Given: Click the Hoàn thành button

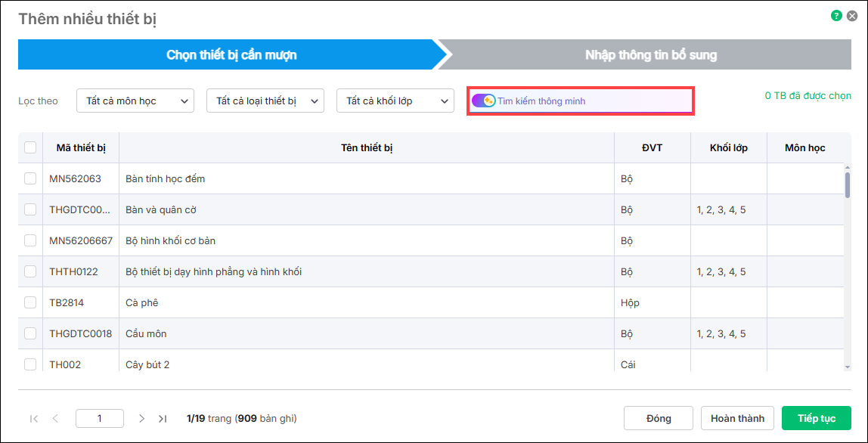Looking at the screenshot, I should (x=737, y=418).
